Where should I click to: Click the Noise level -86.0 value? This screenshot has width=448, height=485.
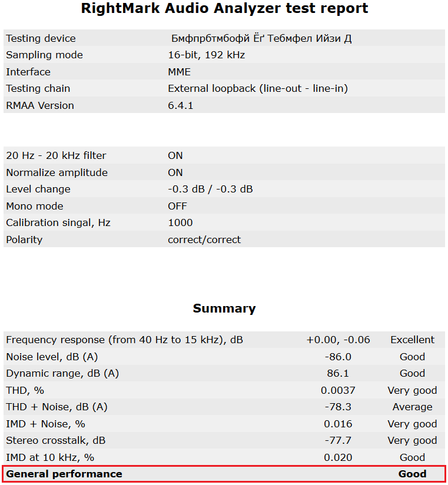(338, 357)
